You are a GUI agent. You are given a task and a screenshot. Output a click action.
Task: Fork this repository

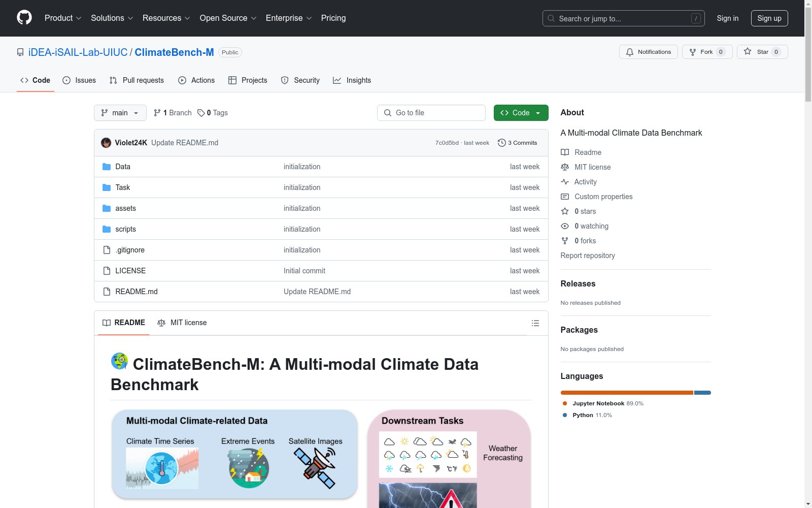pos(707,52)
